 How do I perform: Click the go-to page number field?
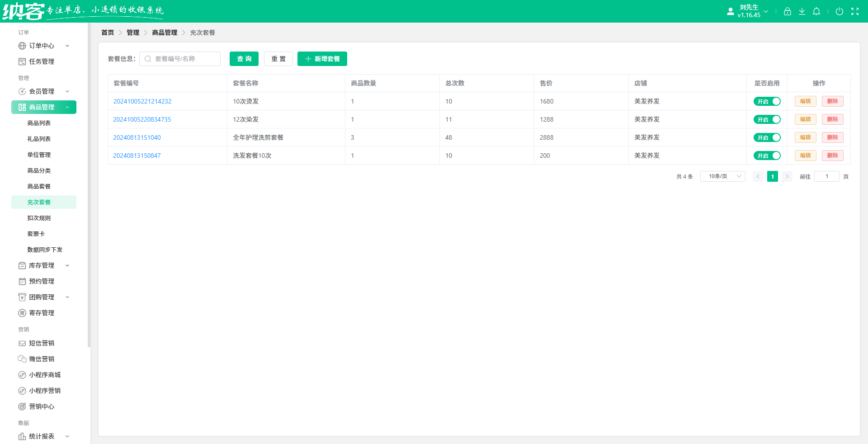click(x=826, y=176)
